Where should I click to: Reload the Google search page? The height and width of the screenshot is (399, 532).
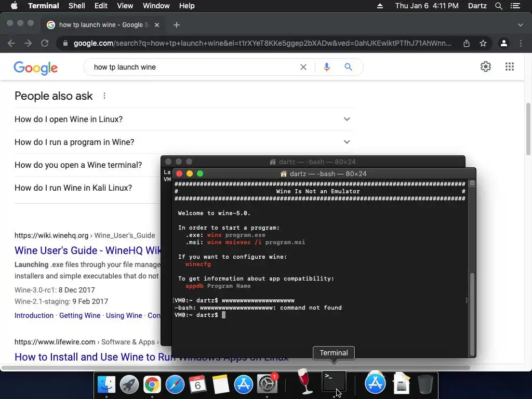45,43
